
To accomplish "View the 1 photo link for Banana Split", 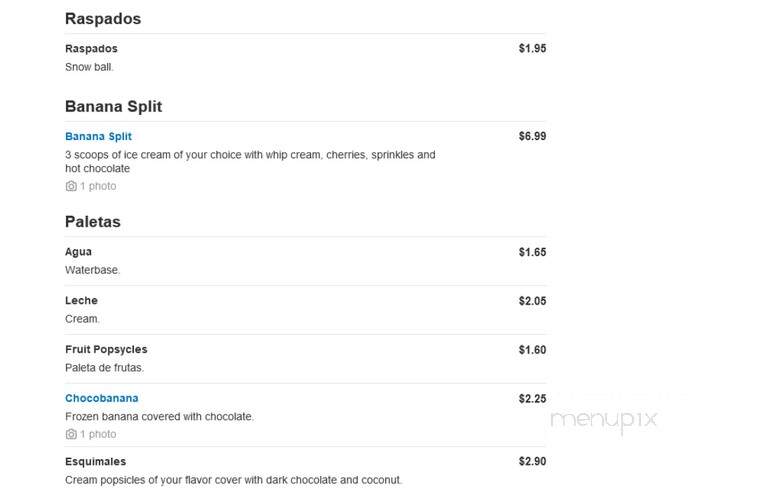I will coord(98,186).
